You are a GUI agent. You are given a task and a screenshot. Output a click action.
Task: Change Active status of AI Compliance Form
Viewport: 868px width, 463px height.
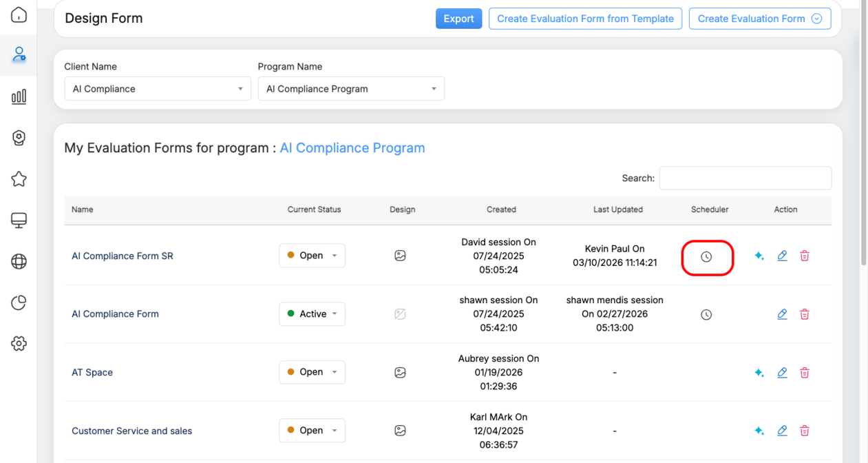coord(312,314)
